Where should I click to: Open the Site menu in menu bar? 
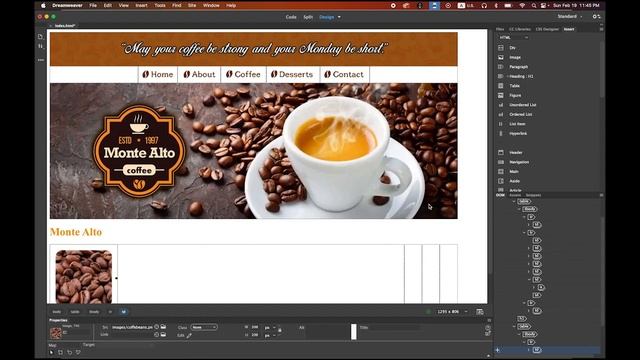(192, 6)
